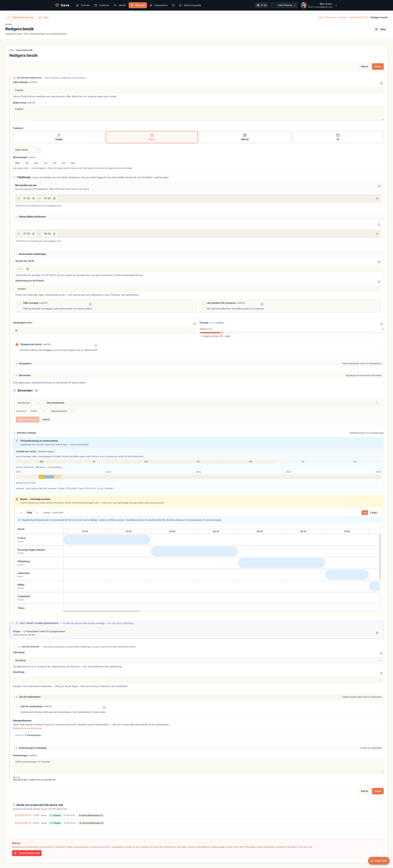Uncheck the Obligatoriskt besök checkbox

coord(17,344)
